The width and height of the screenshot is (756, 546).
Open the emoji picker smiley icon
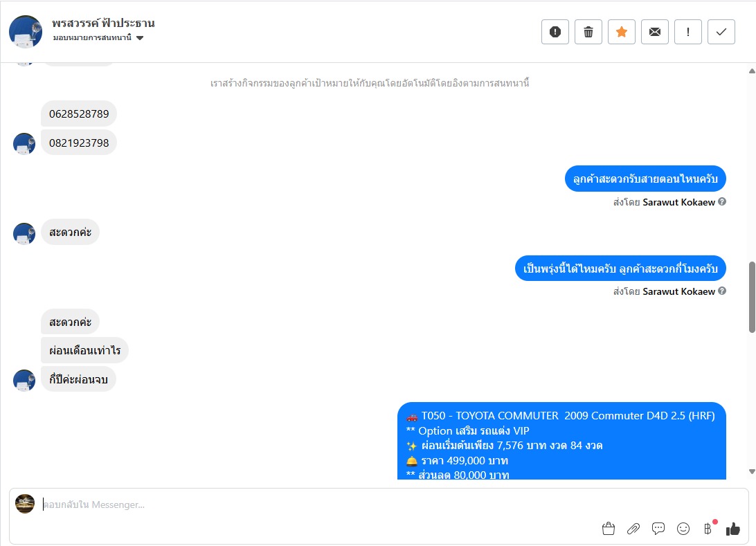[683, 529]
